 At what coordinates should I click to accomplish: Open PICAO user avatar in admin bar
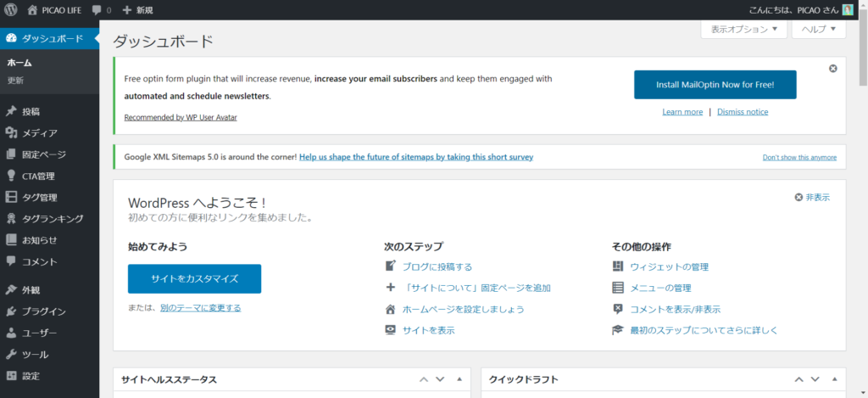[848, 10]
